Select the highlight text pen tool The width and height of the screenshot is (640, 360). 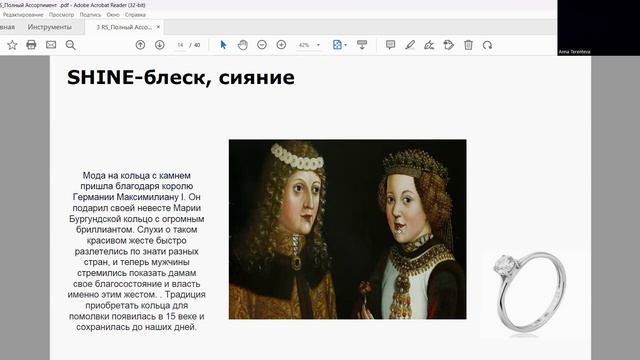coord(410,45)
